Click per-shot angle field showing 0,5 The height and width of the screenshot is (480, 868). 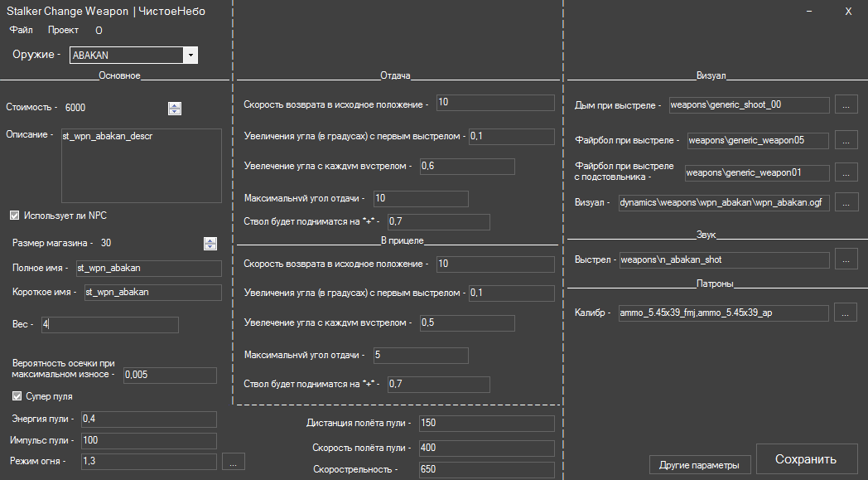click(x=467, y=323)
